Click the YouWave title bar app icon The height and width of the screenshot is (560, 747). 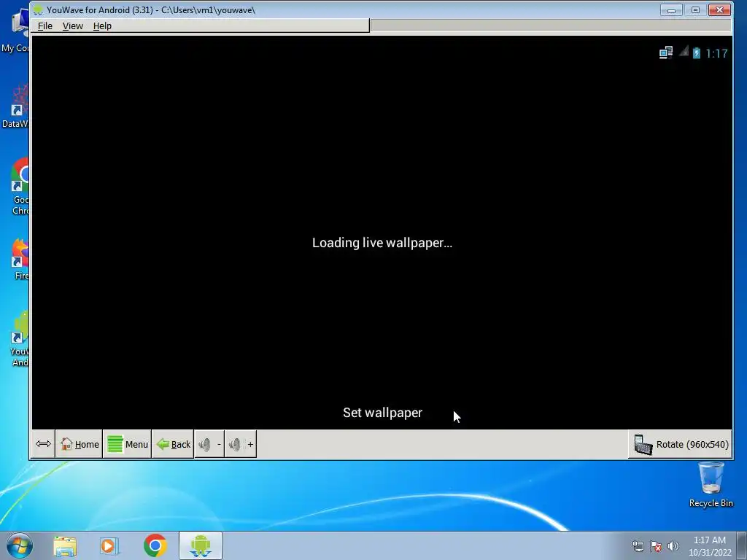[x=38, y=10]
